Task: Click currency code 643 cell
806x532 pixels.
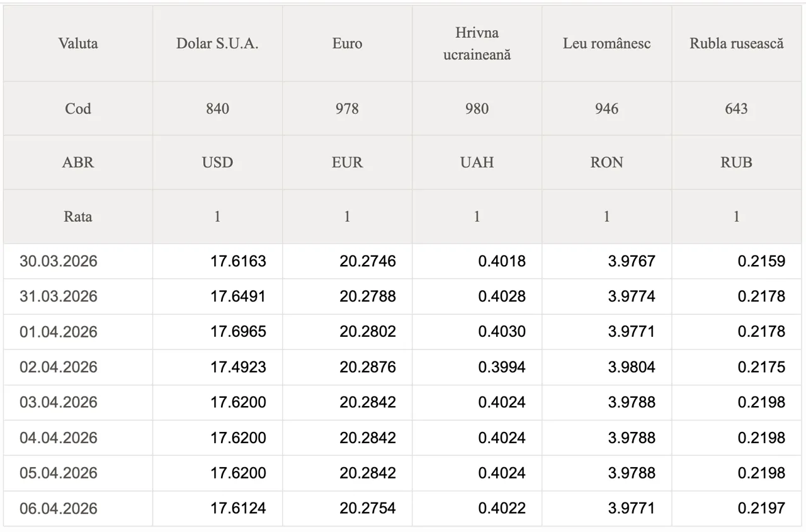Action: coord(736,108)
